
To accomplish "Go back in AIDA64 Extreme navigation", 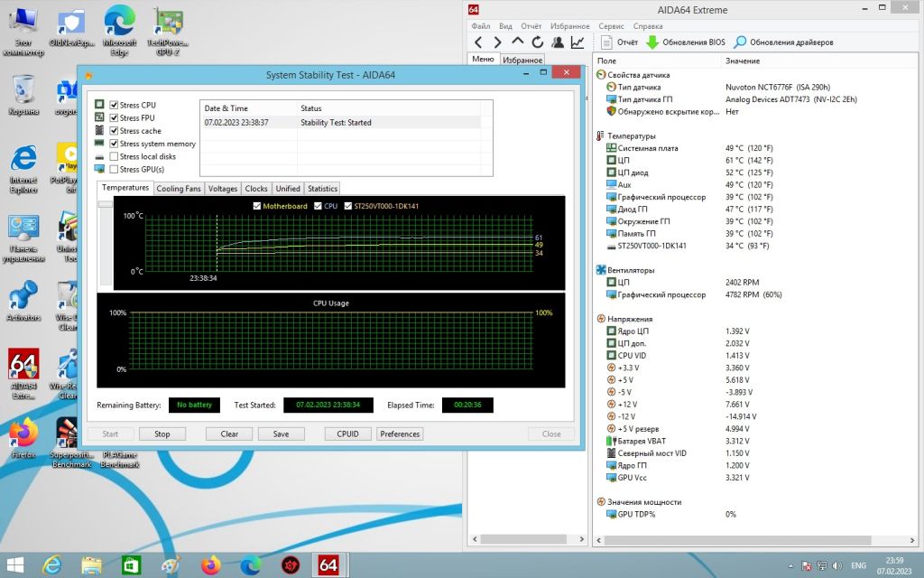I will (x=478, y=42).
